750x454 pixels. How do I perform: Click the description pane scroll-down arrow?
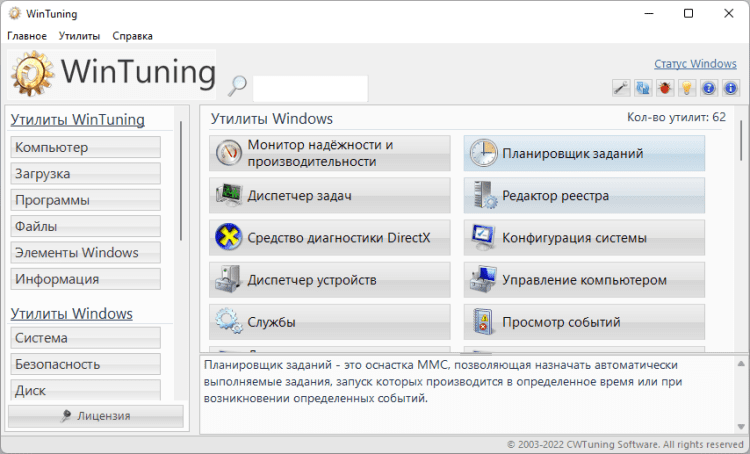tap(741, 427)
